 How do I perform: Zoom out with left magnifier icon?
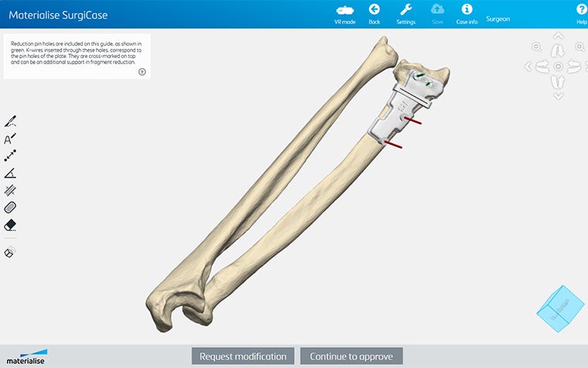(537, 47)
